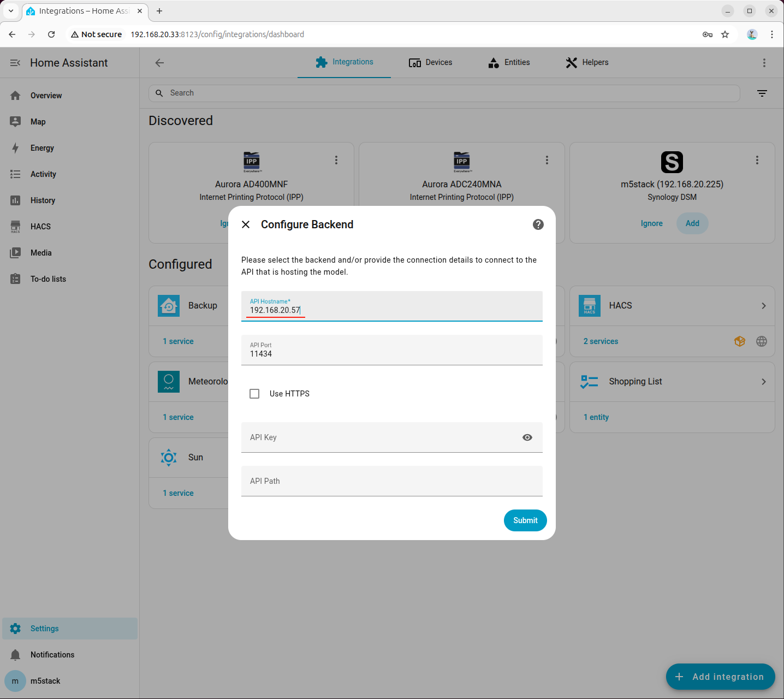
Task: Open the Energy dashboard in sidebar
Action: pos(42,148)
